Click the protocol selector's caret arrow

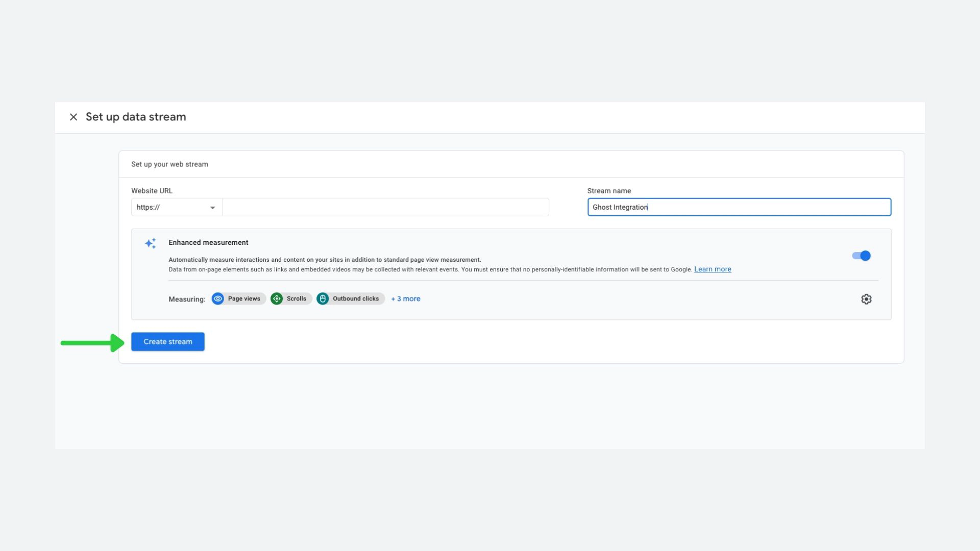[212, 208]
